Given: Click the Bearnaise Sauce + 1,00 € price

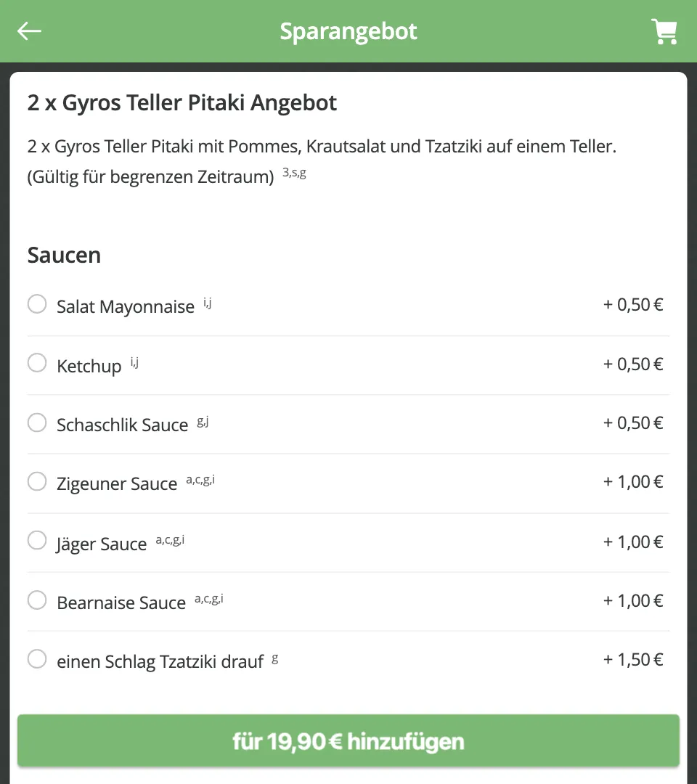Looking at the screenshot, I should [x=633, y=600].
